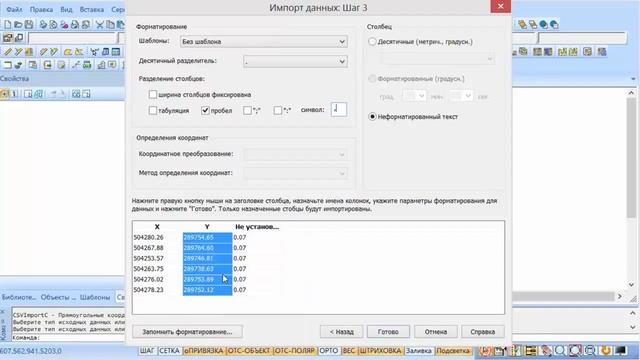Check the табуляция separator checkbox
This screenshot has width=640, height=360.
point(153,110)
